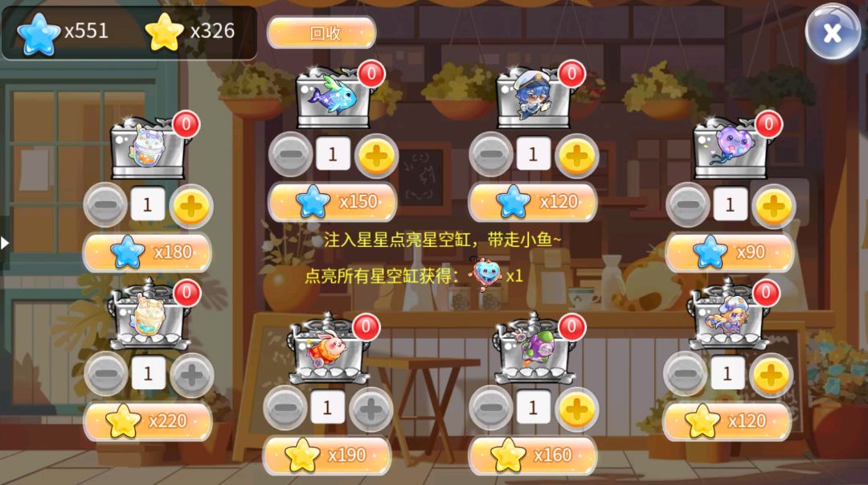Viewport: 868px width, 485px height.
Task: Click the 回收 recycle button
Action: tap(321, 33)
